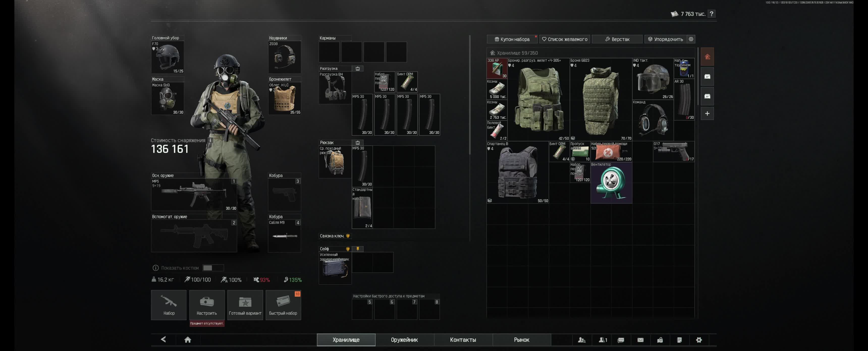Open the notes journal icon
This screenshot has width=868, height=351.
679,340
